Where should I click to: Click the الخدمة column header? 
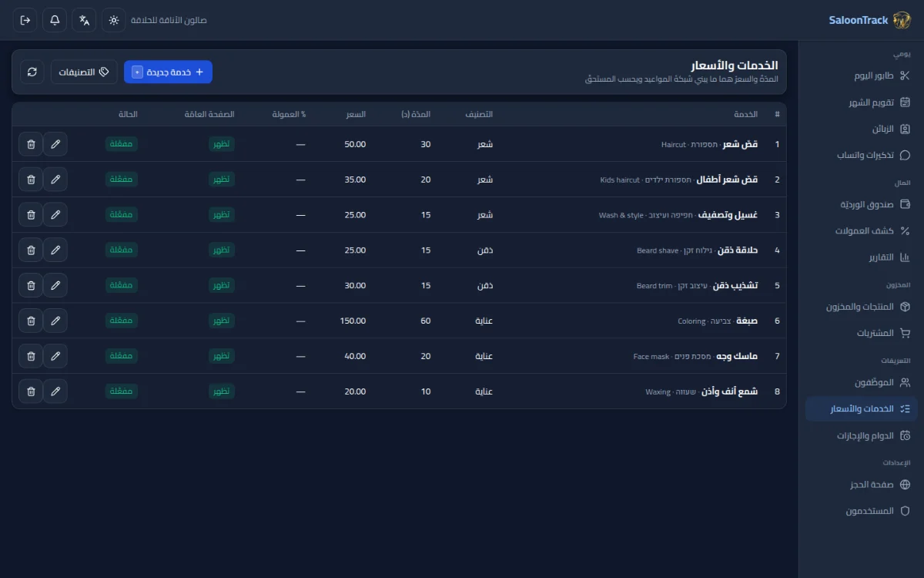pos(746,114)
